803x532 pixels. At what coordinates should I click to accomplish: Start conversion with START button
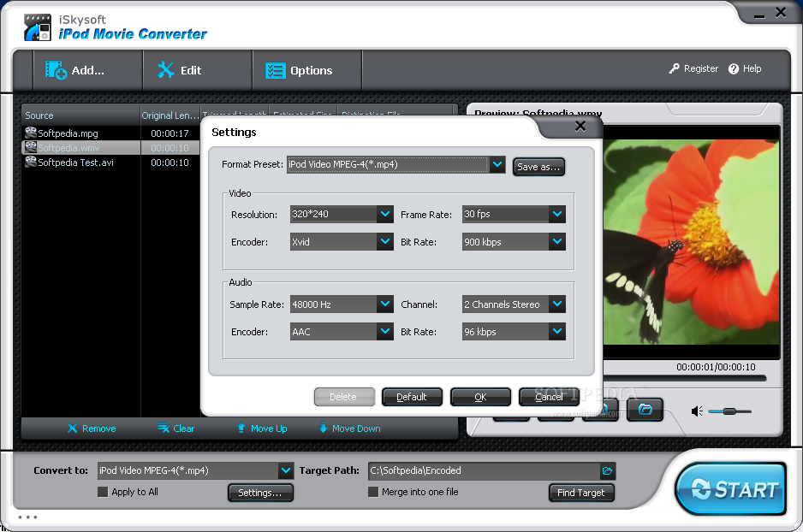(x=731, y=488)
